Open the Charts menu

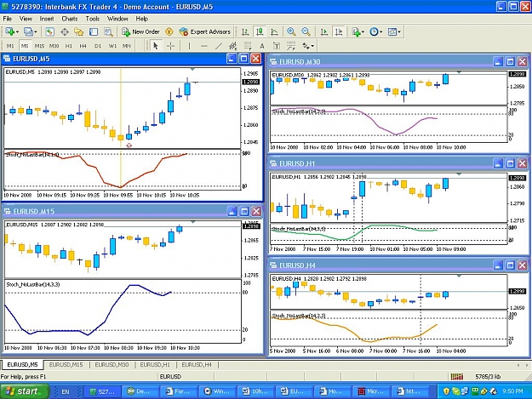pyautogui.click(x=69, y=19)
